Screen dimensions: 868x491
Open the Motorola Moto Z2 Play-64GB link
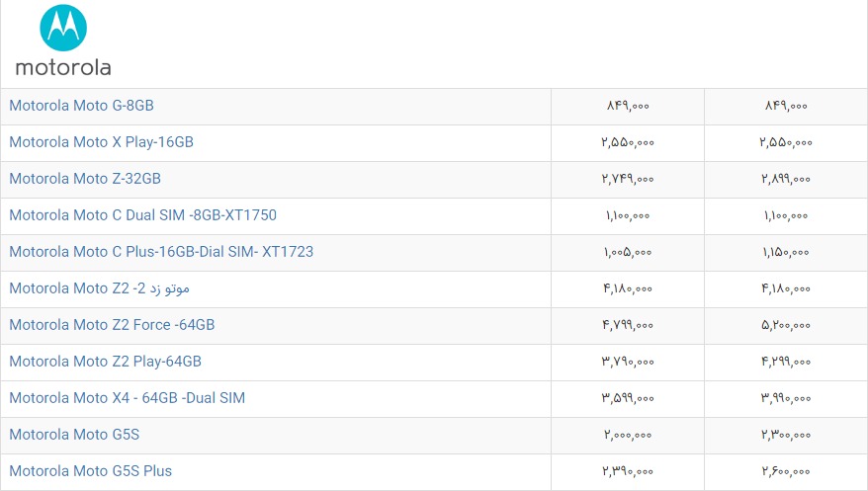105,361
